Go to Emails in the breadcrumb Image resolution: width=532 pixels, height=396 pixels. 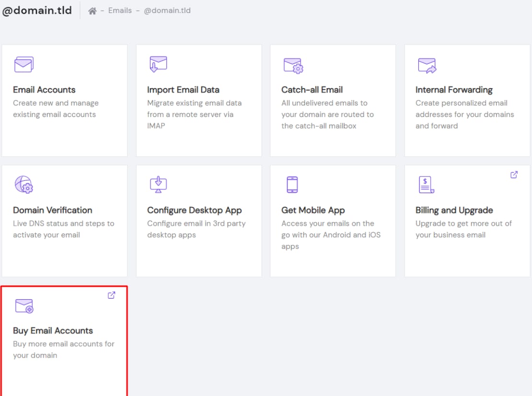(x=120, y=11)
